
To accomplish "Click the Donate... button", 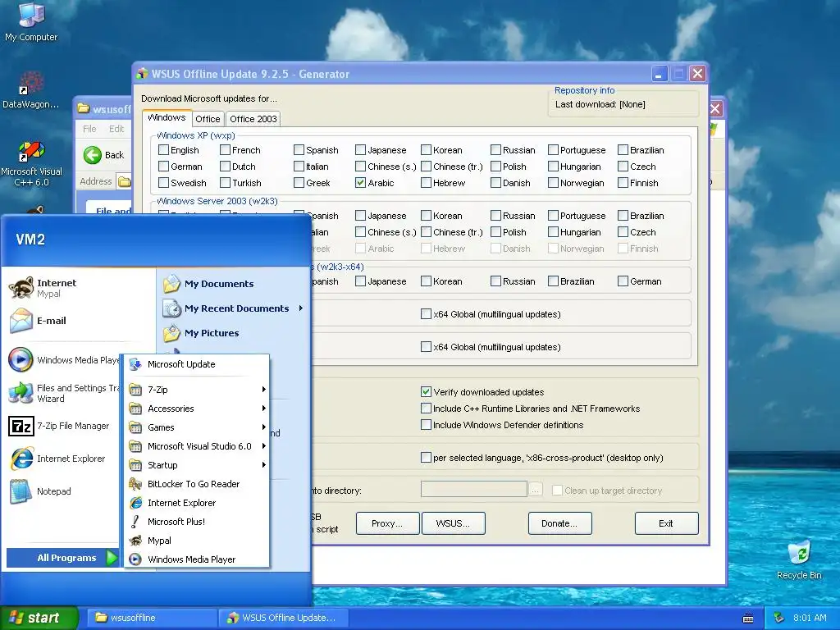I will tap(559, 523).
